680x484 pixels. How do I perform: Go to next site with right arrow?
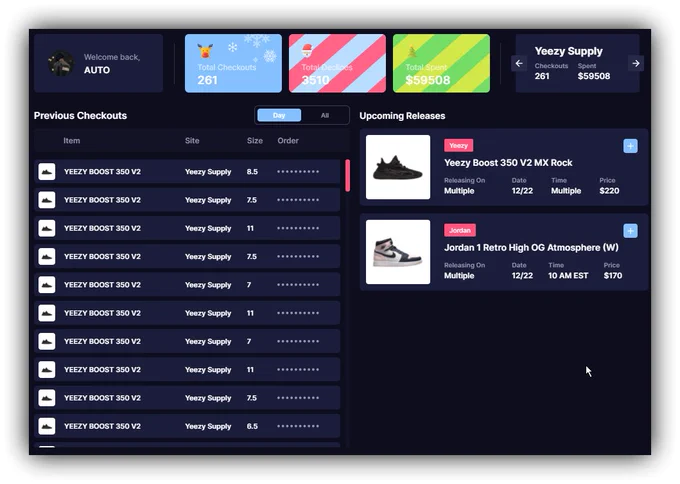tap(635, 63)
